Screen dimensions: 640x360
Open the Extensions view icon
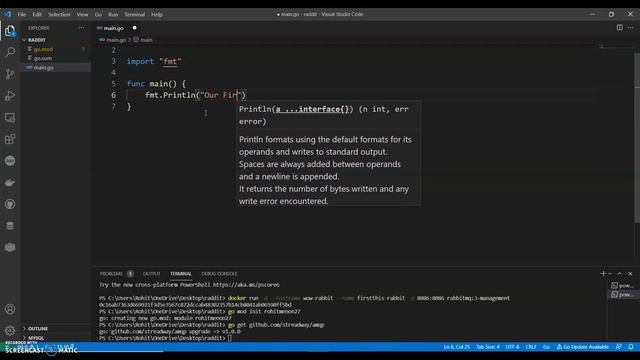(x=10, y=139)
